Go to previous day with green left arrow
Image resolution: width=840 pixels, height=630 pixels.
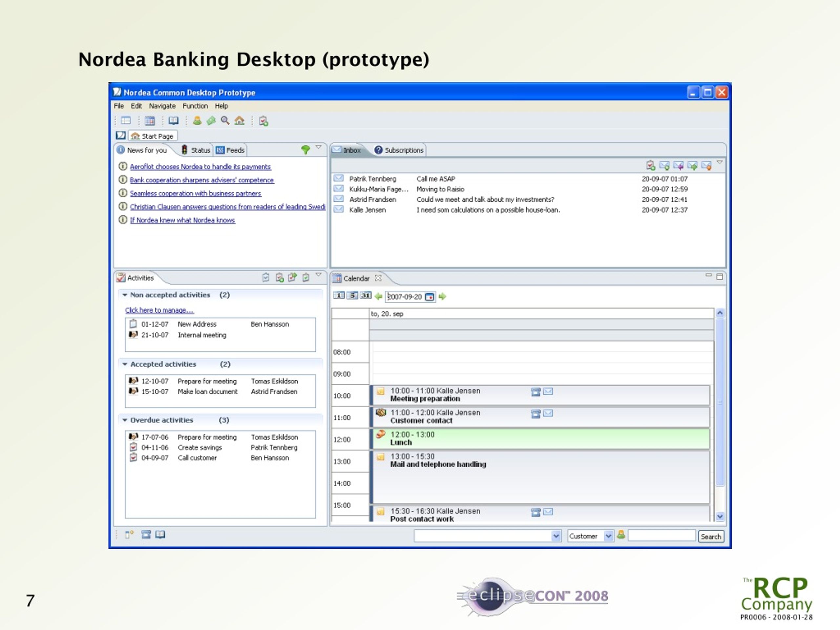(x=378, y=297)
